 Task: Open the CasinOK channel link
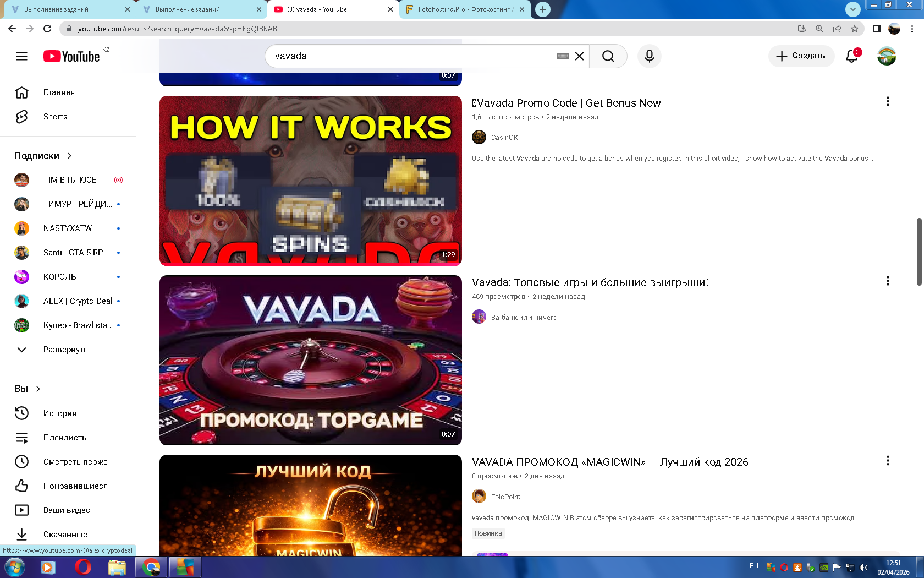(504, 138)
